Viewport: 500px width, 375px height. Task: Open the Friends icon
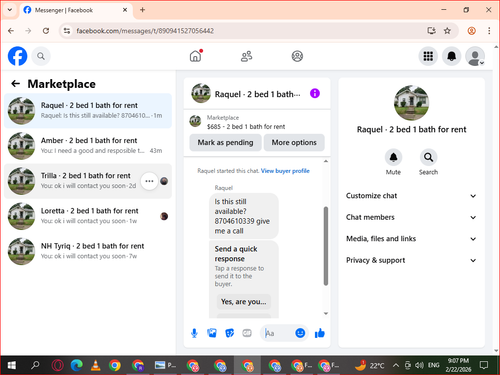(x=246, y=56)
